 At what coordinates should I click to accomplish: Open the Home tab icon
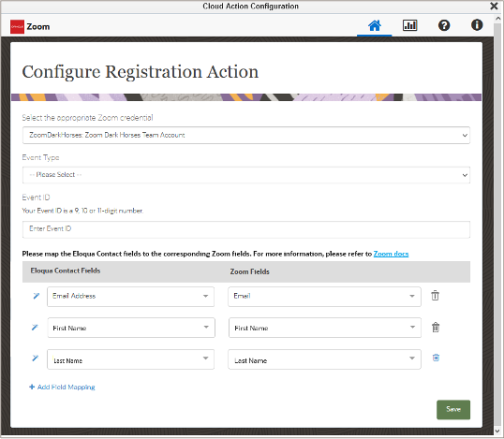[375, 25]
